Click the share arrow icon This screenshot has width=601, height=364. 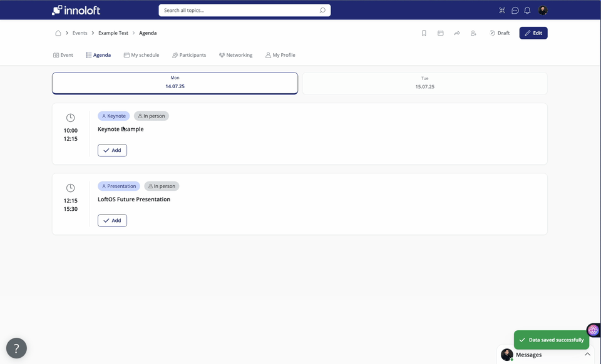(457, 33)
